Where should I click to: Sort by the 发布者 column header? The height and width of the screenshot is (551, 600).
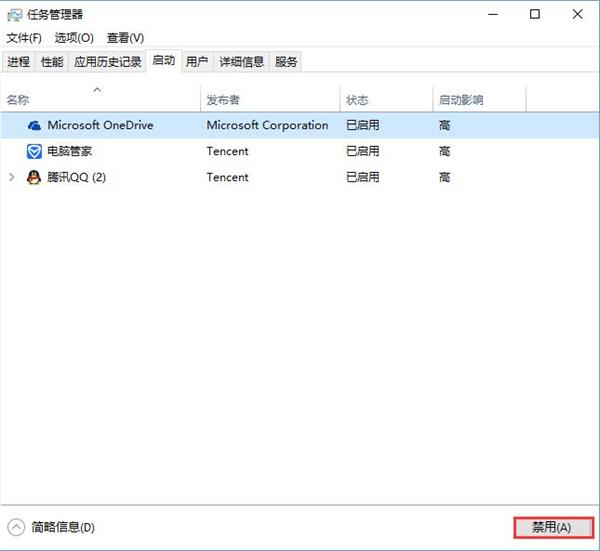coord(270,98)
